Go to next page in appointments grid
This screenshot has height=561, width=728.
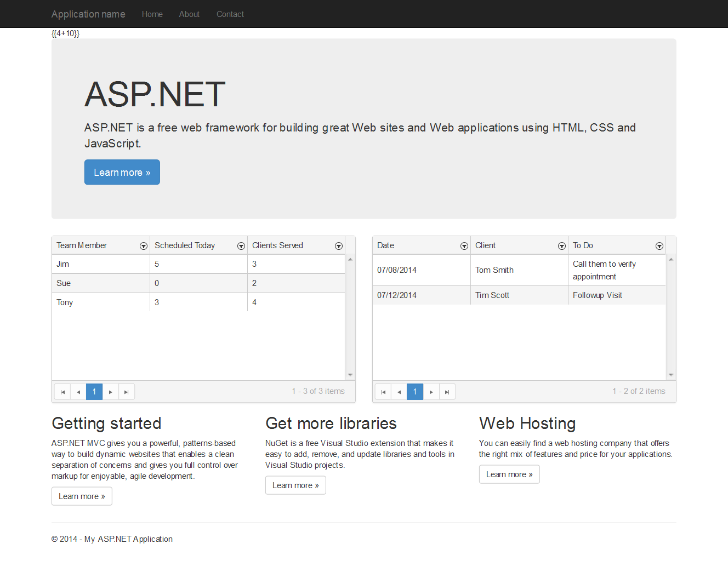coord(431,392)
